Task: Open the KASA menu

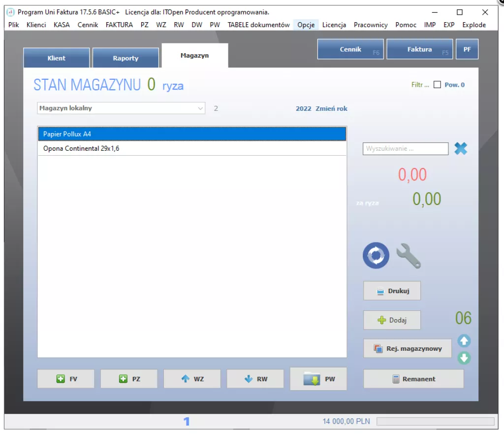Action: pos(62,25)
